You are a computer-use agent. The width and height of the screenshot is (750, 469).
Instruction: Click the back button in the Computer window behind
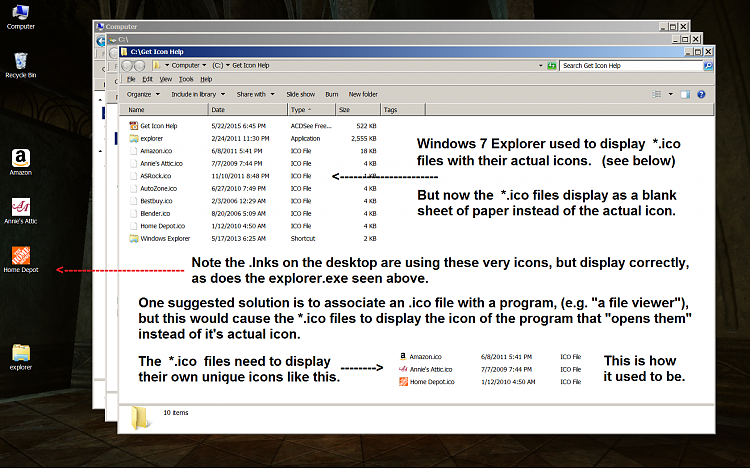[100, 41]
